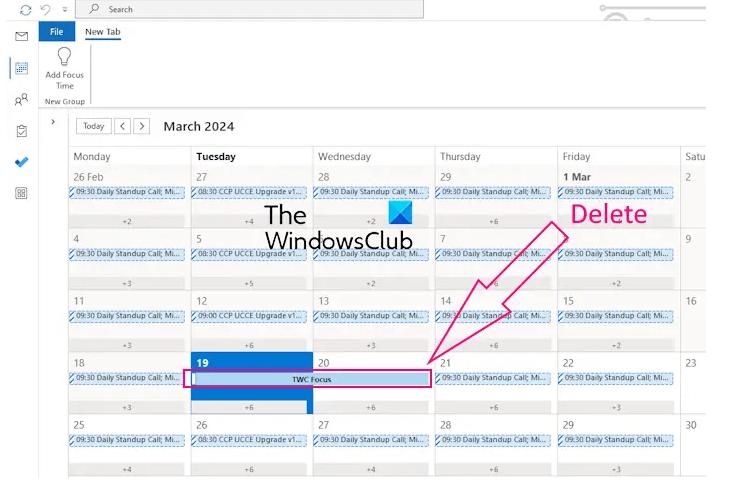Select day 19 header cell
Image resolution: width=732 pixels, height=486 pixels.
point(252,363)
